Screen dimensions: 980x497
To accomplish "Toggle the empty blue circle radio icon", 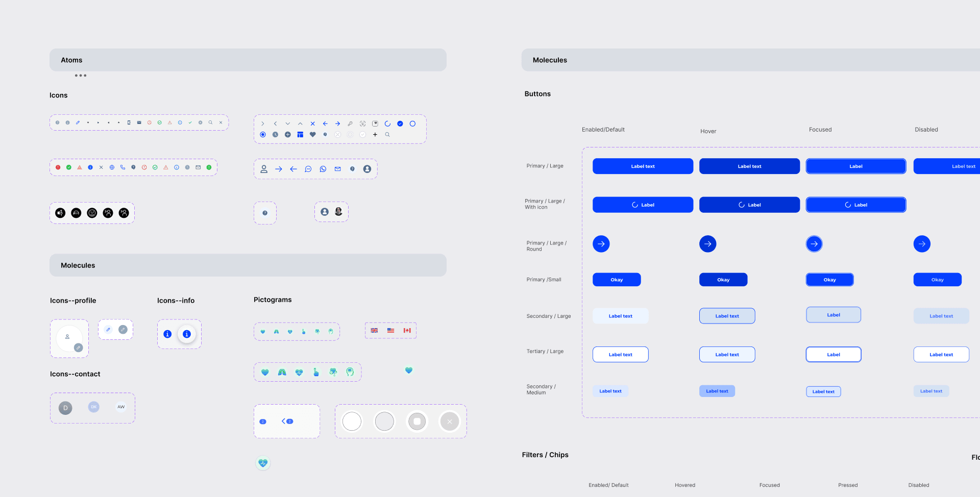I will coord(412,123).
